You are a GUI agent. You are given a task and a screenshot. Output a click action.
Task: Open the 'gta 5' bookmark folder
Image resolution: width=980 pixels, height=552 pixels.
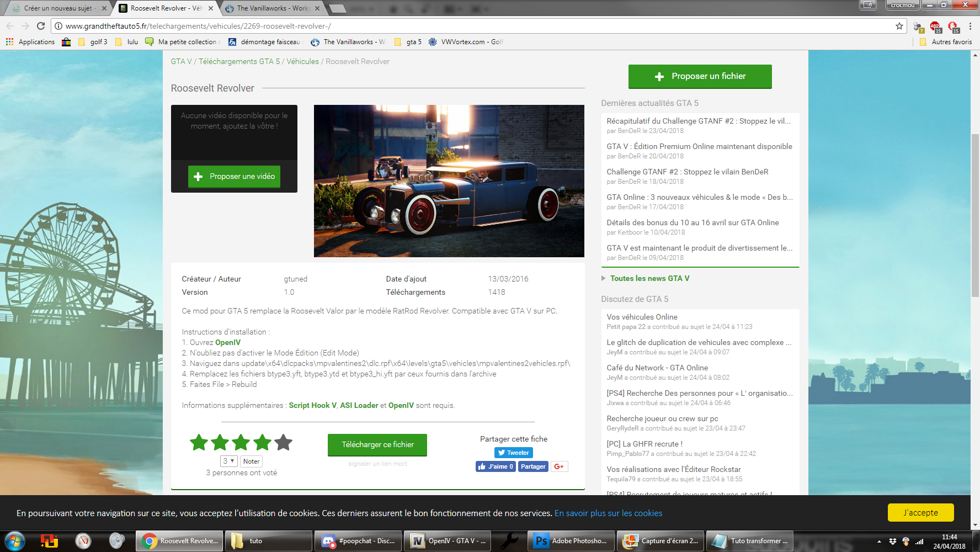point(408,42)
